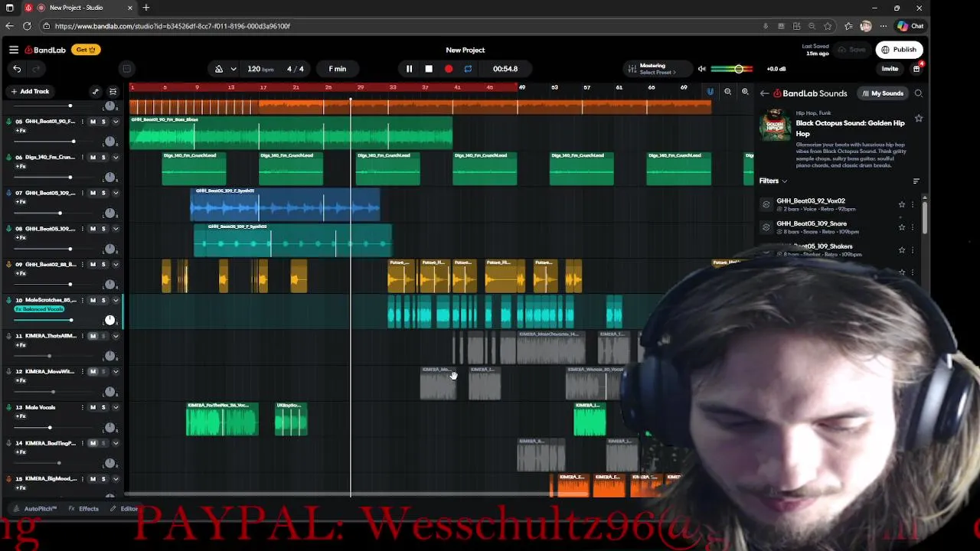Open the track arrangement settings icon
This screenshot has height=551, width=980.
coord(113,91)
